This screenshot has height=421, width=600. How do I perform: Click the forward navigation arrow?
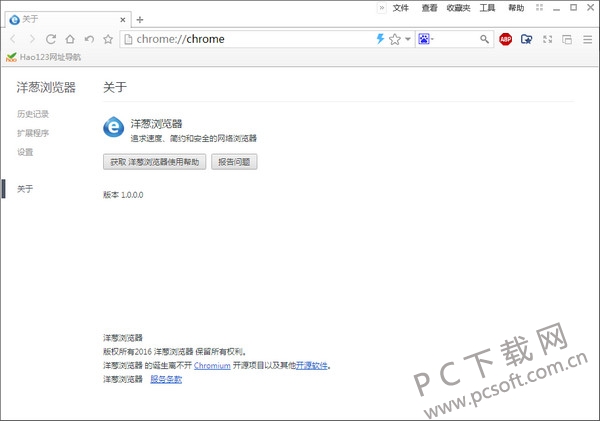(32, 39)
